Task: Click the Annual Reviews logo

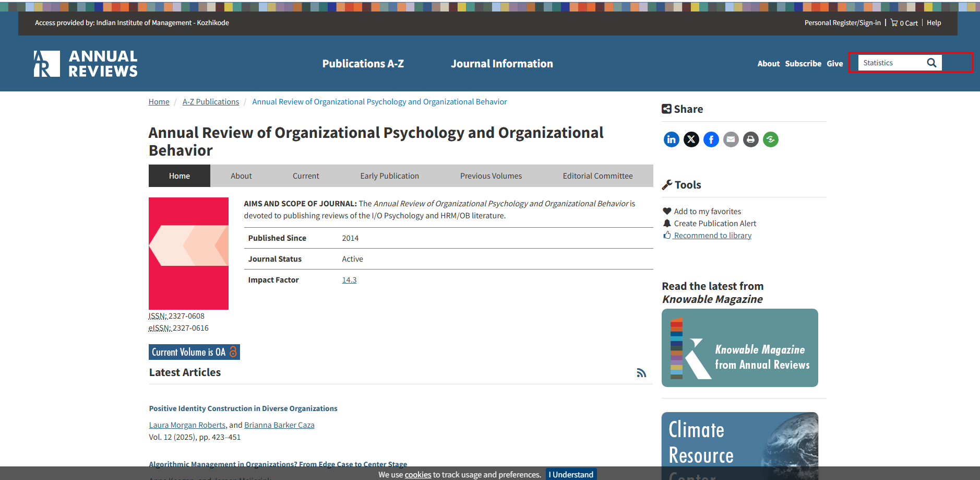Action: (x=86, y=64)
